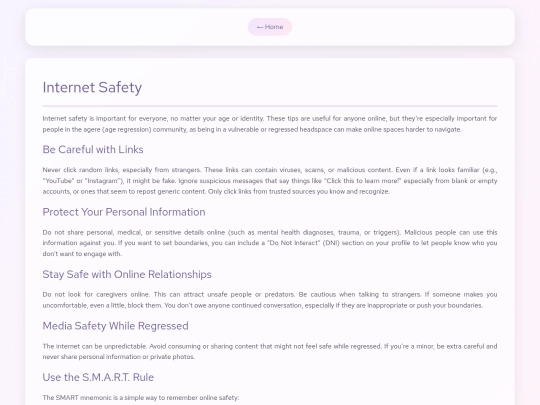Click the 'Stay Safe with Online Relationships' heading
The width and height of the screenshot is (540, 405).
tap(127, 274)
